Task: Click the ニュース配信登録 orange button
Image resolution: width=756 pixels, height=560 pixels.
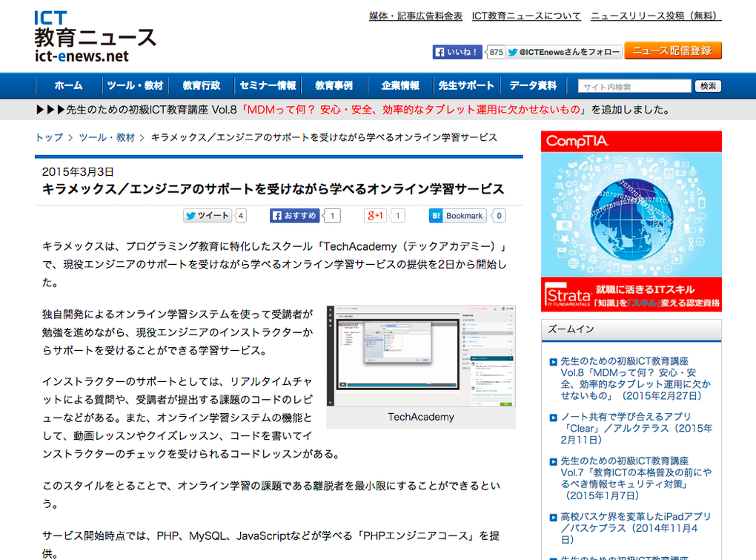Action: pos(672,50)
